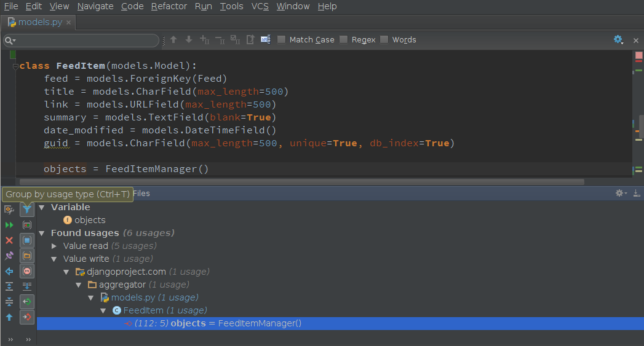The width and height of the screenshot is (644, 346).
Task: Click the Group by usage type funnel icon
Action: click(x=26, y=210)
